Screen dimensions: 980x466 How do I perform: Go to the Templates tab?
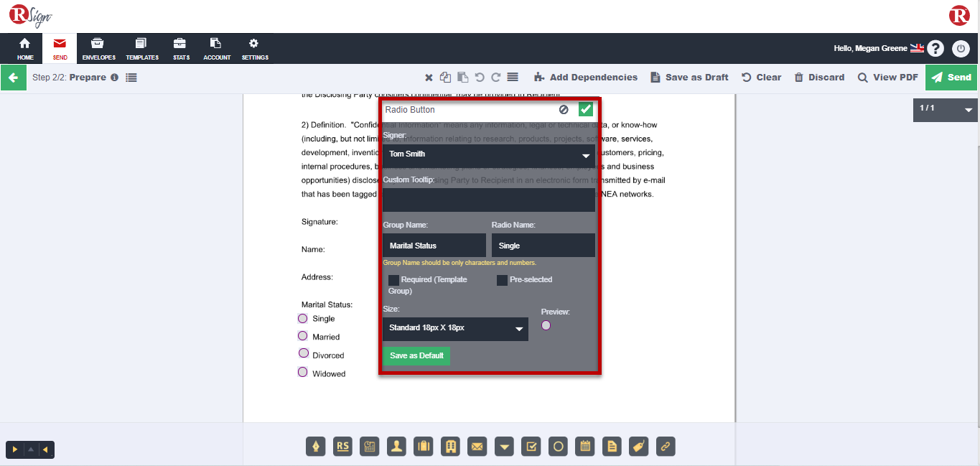[x=142, y=49]
